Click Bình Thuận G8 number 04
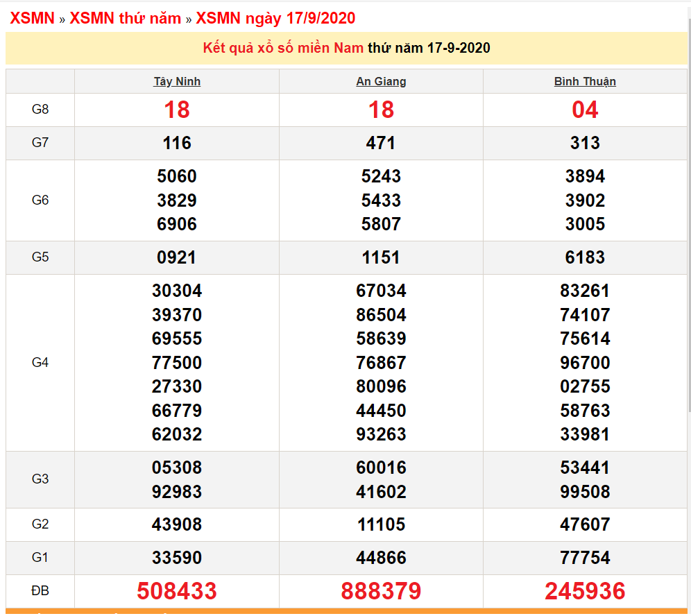The width and height of the screenshot is (691, 616). point(585,110)
